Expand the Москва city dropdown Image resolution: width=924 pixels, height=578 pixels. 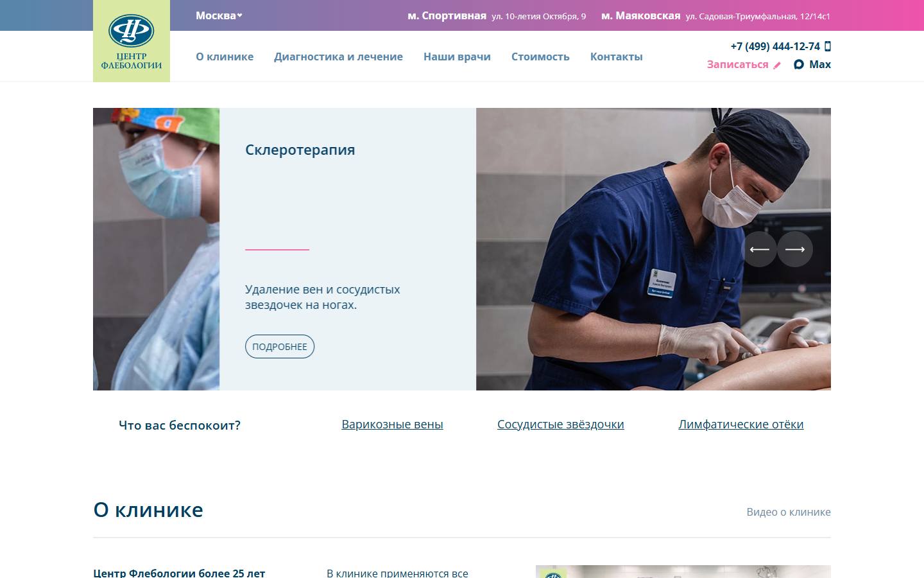click(x=219, y=15)
